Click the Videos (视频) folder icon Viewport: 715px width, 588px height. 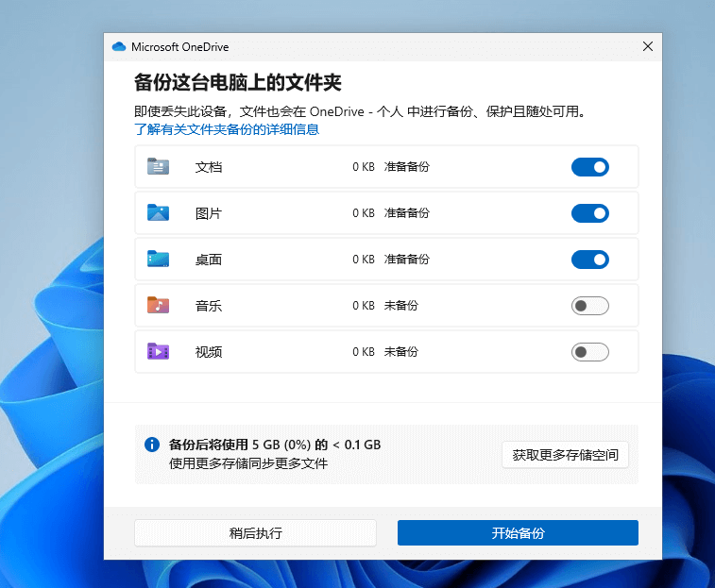pos(158,352)
